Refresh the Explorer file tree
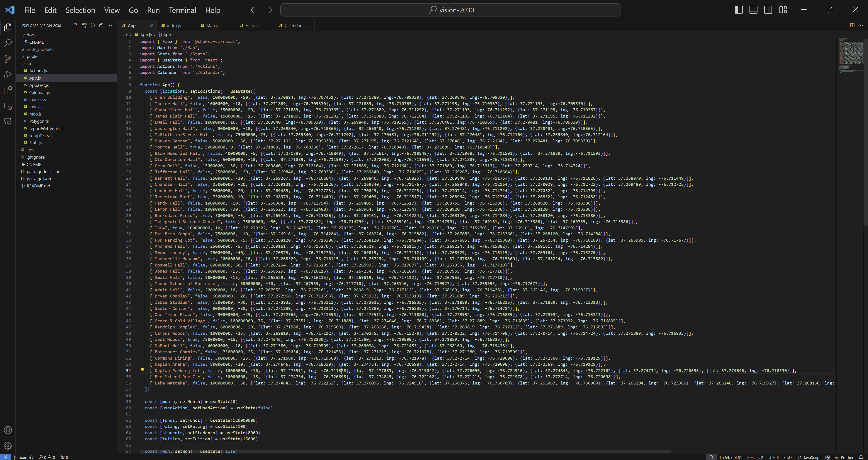 (x=93, y=25)
